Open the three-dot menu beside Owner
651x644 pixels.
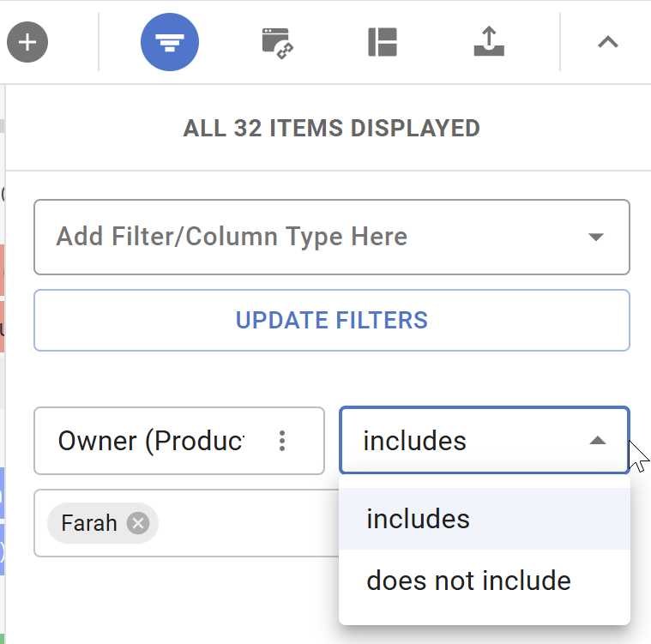pos(282,441)
